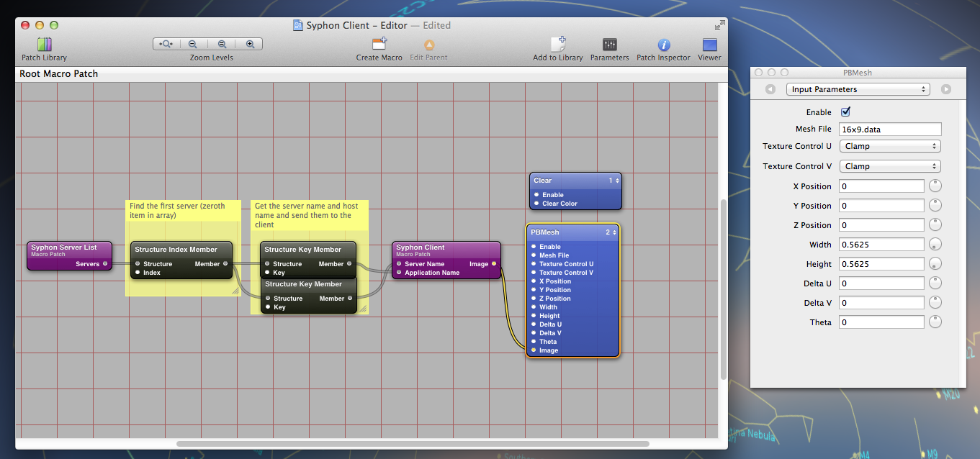Click the Y Position value field
Viewport: 980px width, 459px height.
881,206
